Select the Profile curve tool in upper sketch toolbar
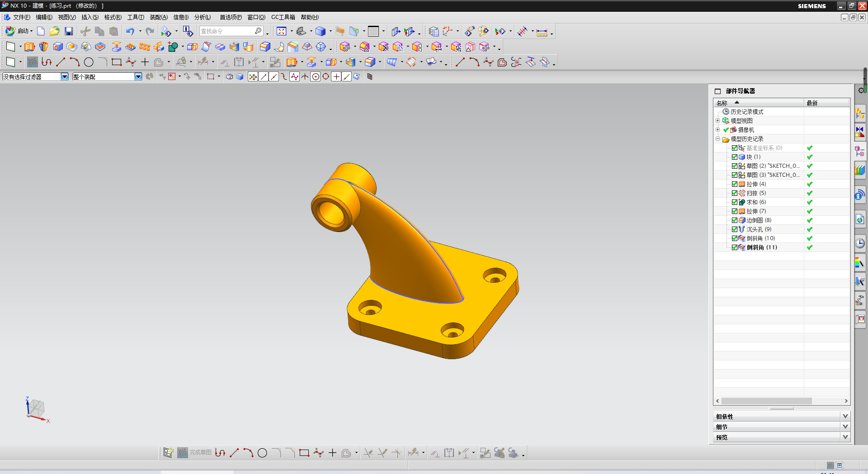Image resolution: width=868 pixels, height=474 pixels. [x=47, y=62]
